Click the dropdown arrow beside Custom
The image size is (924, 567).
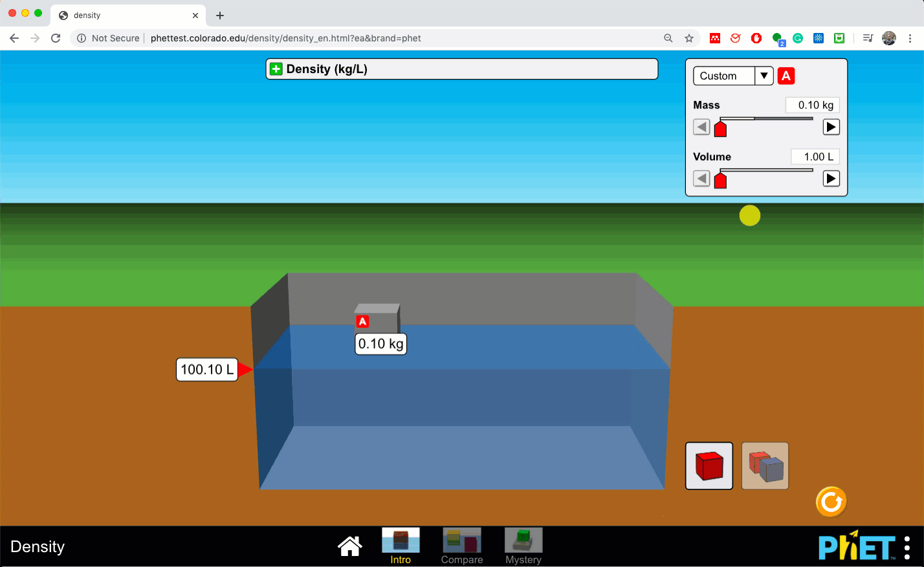pyautogui.click(x=764, y=76)
